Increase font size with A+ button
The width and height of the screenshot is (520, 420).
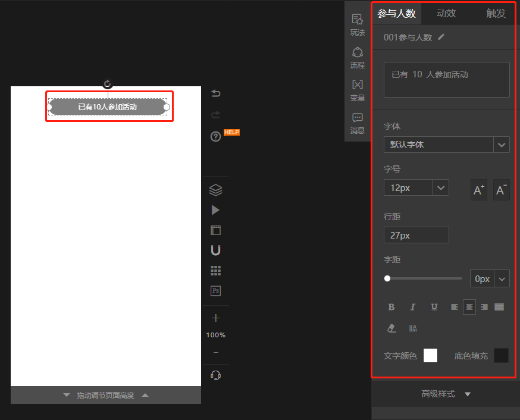point(479,190)
